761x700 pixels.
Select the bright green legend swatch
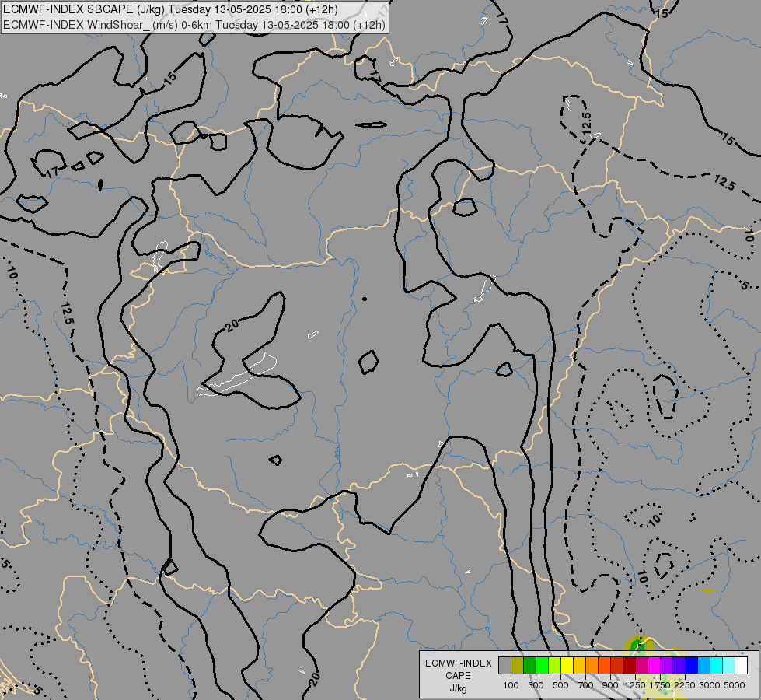542,666
